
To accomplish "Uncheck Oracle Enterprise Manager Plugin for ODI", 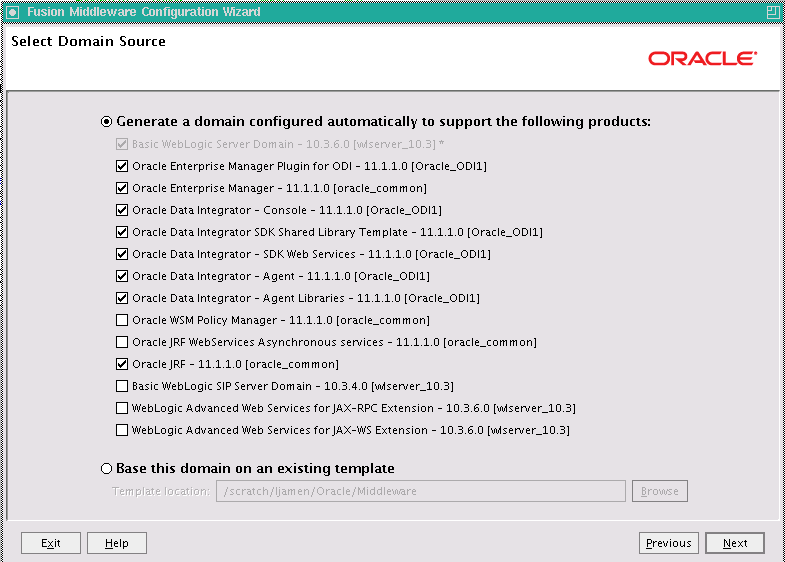I will click(122, 166).
